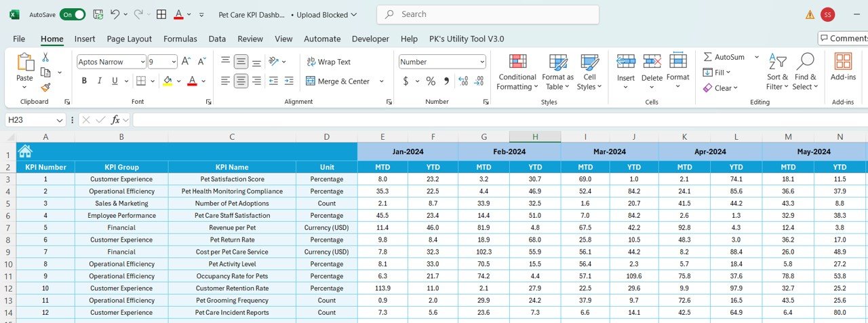Screen dimensions: 868x323
Task: Click the Cut scissors icon
Action: [45, 58]
